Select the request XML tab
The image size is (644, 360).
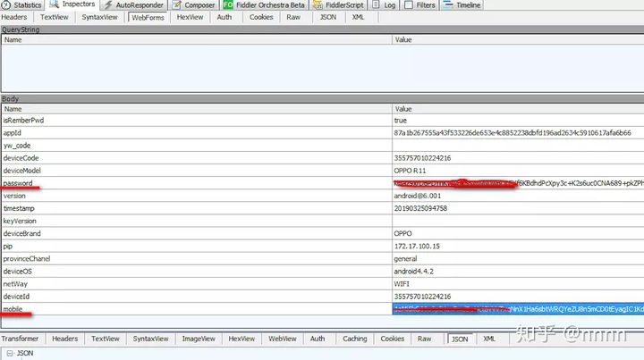358,17
